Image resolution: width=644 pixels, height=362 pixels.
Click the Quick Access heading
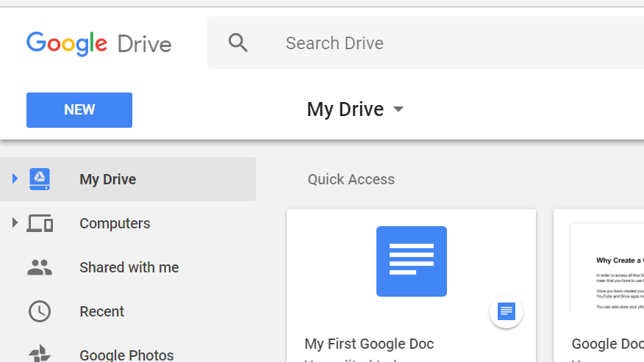tap(351, 179)
